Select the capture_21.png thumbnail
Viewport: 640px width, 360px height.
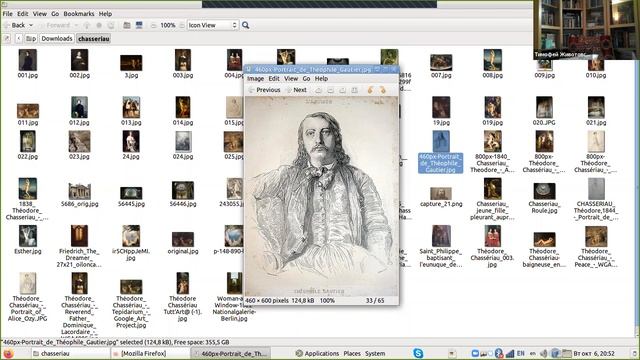click(441, 193)
